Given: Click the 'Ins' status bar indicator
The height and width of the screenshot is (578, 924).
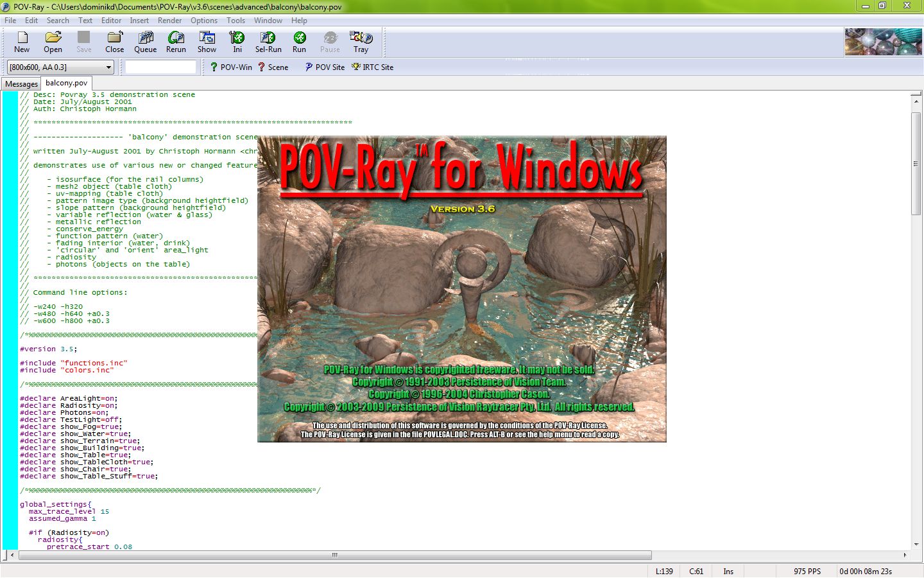Looking at the screenshot, I should click(728, 571).
